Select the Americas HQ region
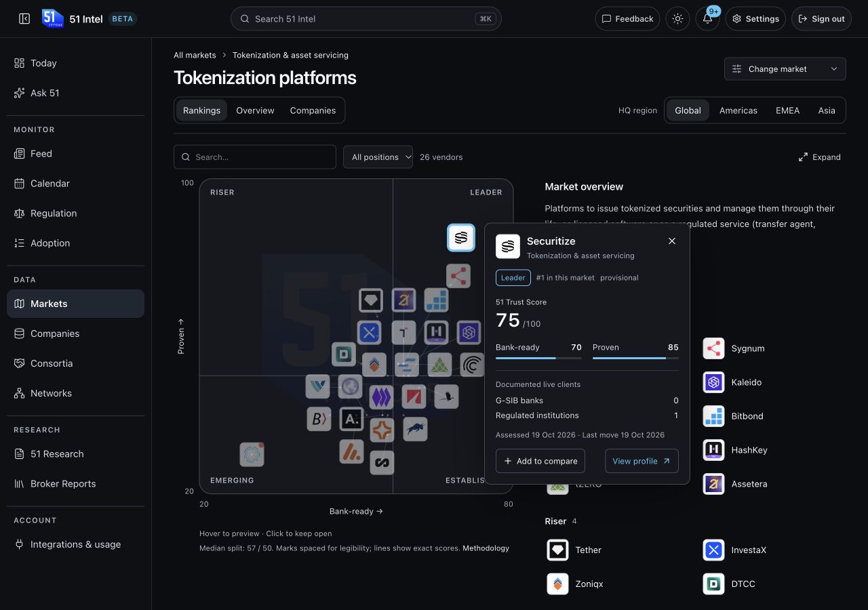Viewport: 868px width, 610px height. coord(738,110)
